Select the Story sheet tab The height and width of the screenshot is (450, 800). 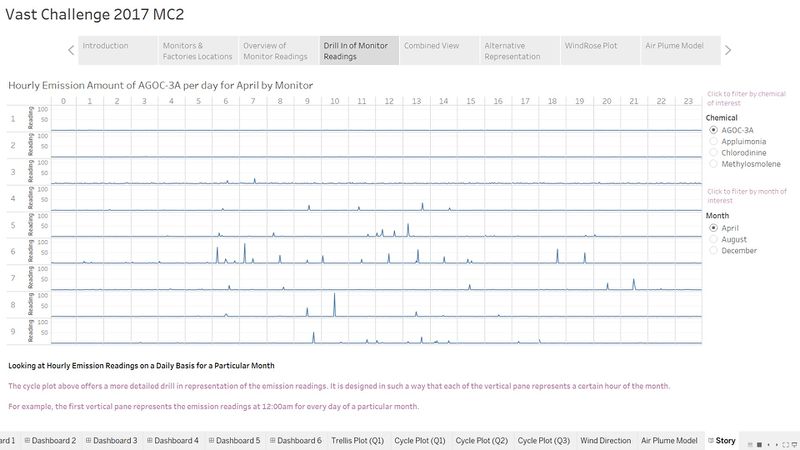point(721,440)
